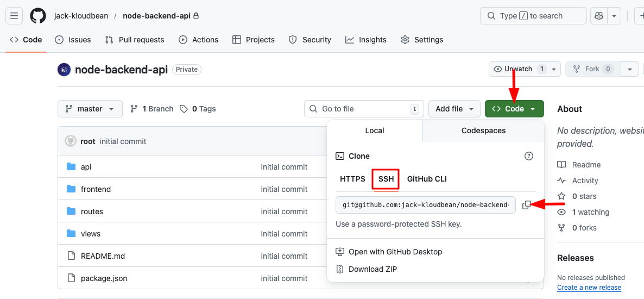The width and height of the screenshot is (644, 299).
Task: Click the Go to file search field
Action: 364,109
